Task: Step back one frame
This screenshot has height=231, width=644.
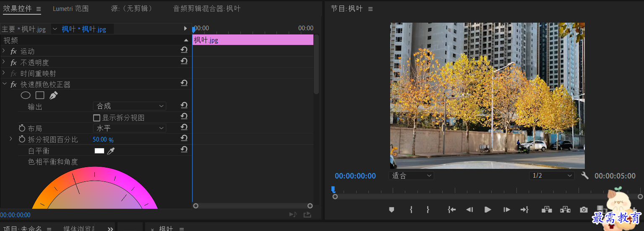Action: tap(469, 210)
